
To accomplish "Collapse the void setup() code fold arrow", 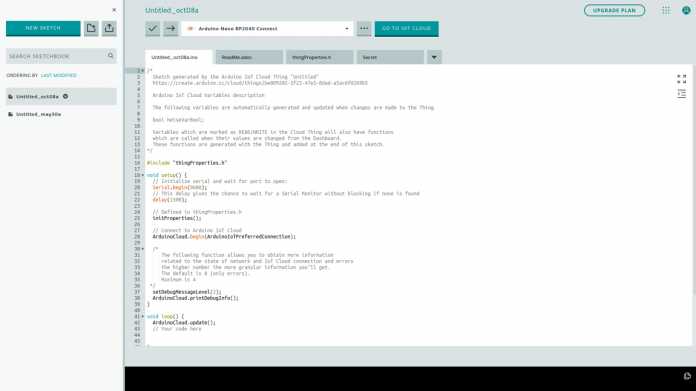I will point(142,175).
